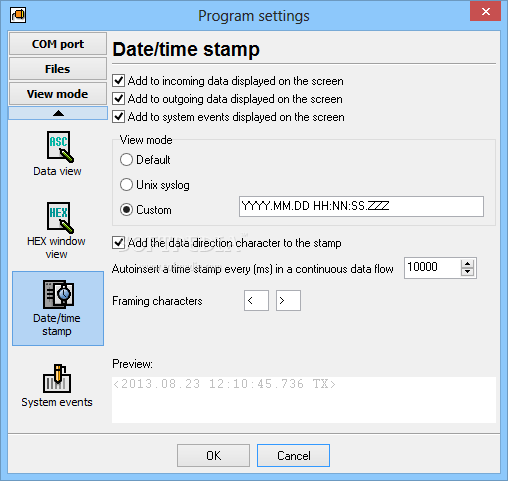Image resolution: width=508 pixels, height=481 pixels.
Task: Click the 'Preview:' label
Action: click(132, 364)
